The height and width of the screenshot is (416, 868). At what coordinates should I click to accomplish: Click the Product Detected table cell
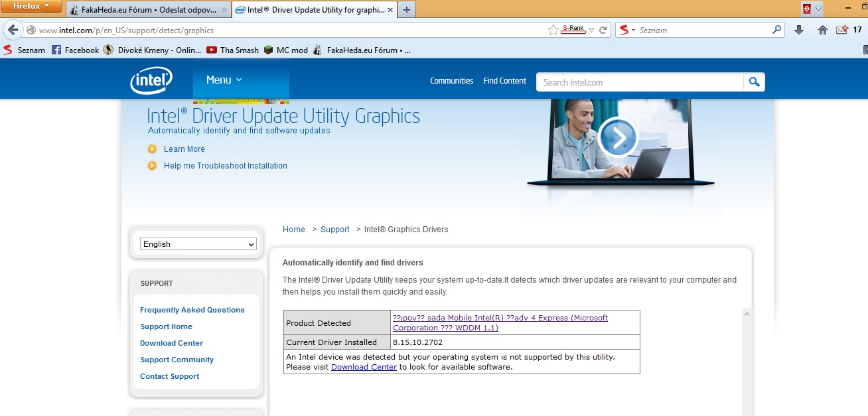[337, 323]
